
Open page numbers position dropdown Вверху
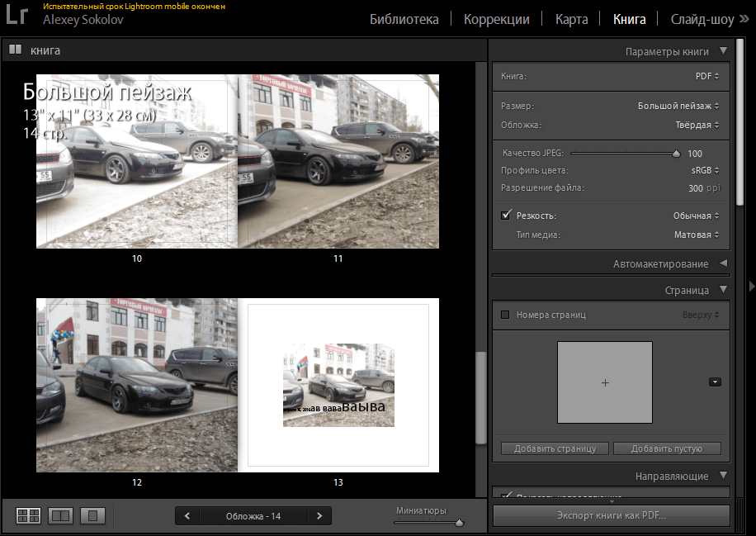click(701, 315)
